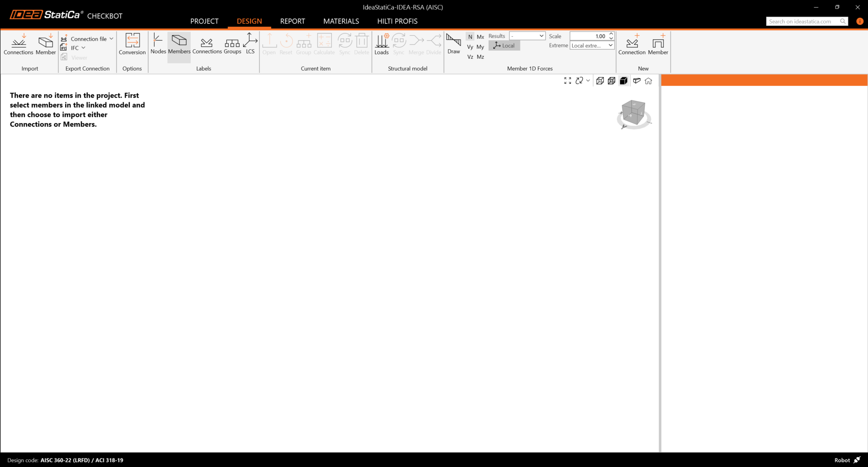
Task: Toggle Members labels off
Action: 179,44
